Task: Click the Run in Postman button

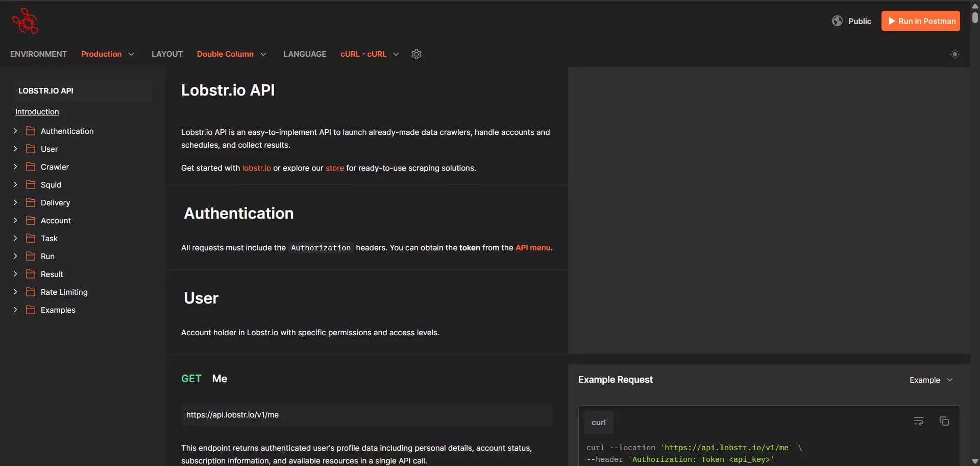Action: pyautogui.click(x=920, y=21)
